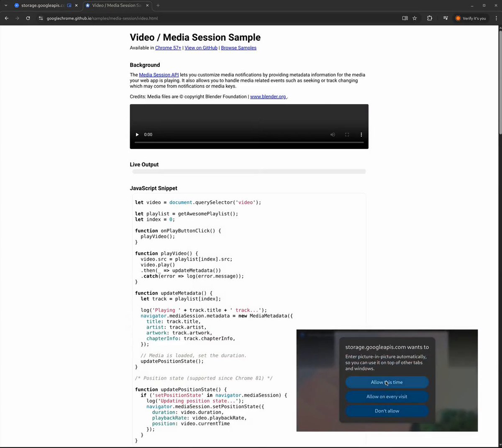Open the tab search dropdown arrow
The height and width of the screenshot is (448, 502).
point(6,5)
